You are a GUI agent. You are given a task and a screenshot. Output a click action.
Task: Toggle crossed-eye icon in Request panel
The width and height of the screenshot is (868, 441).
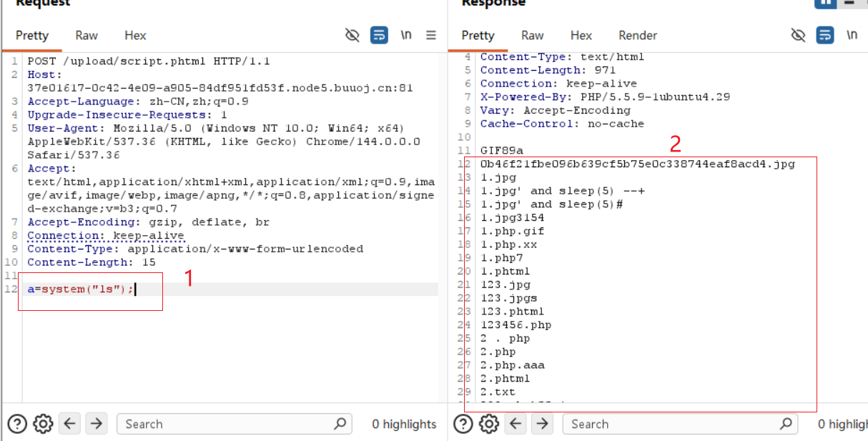click(x=352, y=35)
